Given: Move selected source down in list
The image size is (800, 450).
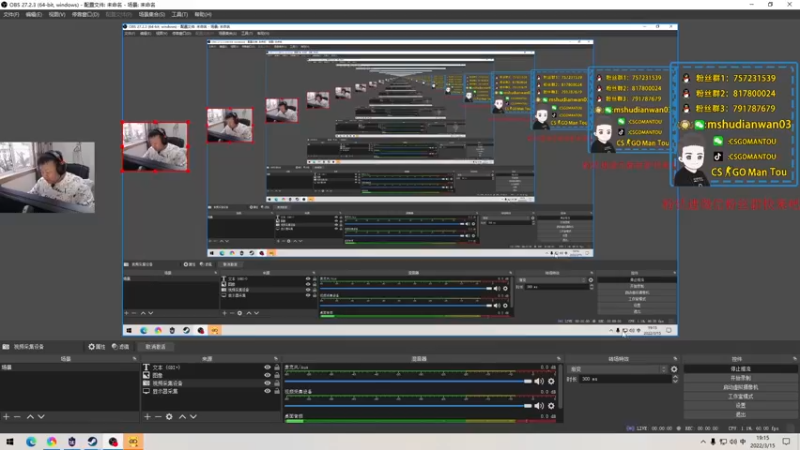Looking at the screenshot, I should (193, 417).
